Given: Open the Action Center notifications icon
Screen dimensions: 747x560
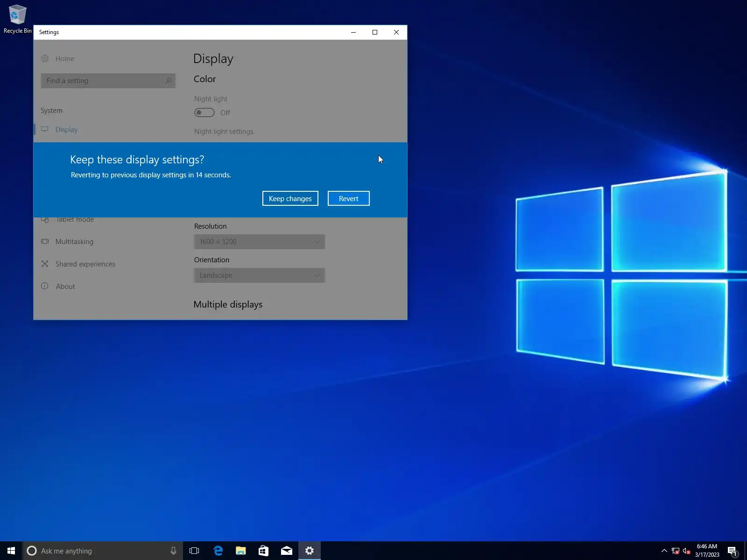Looking at the screenshot, I should [x=732, y=551].
